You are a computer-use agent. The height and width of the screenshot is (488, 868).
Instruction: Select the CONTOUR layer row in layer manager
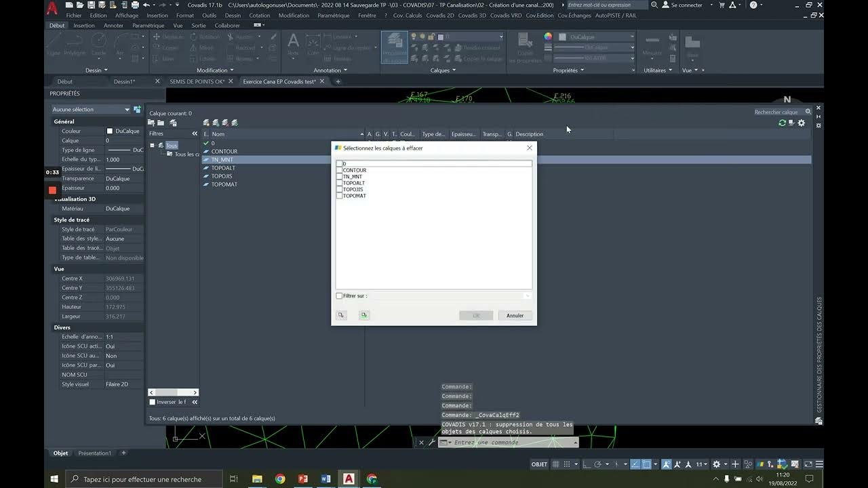[224, 151]
